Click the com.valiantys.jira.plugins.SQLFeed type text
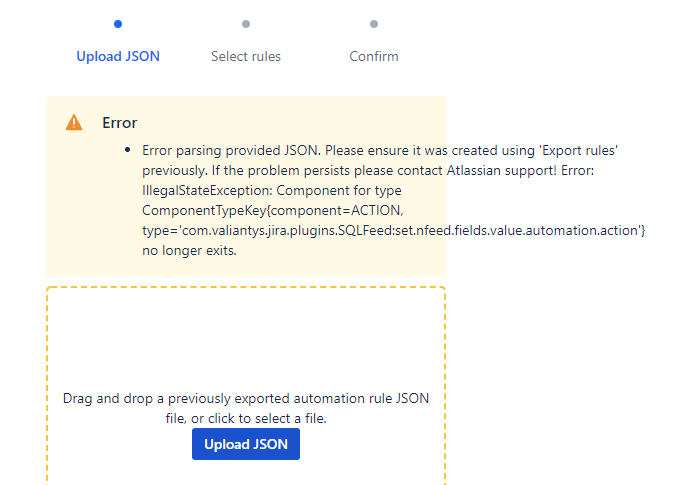 393,230
